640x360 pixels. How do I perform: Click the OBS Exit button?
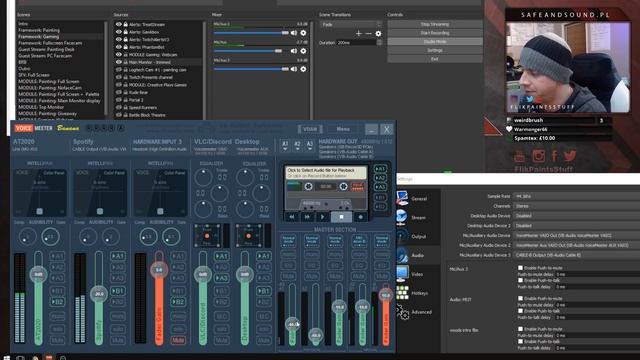click(435, 59)
